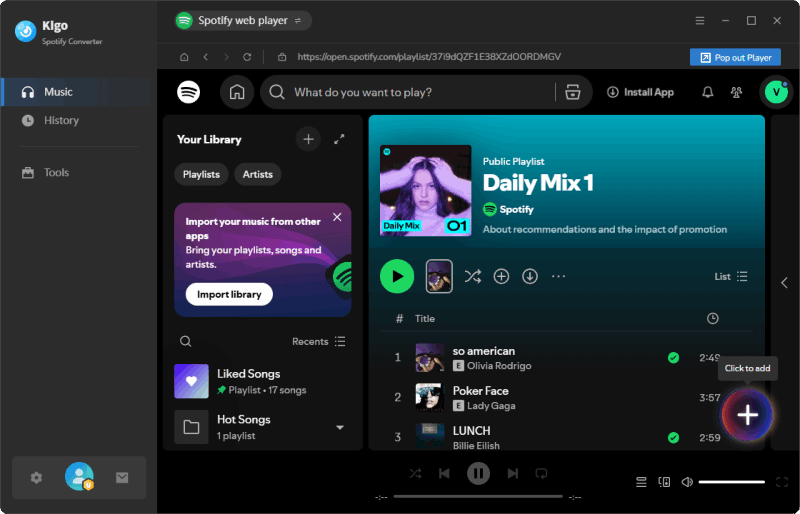Go to the browser home page icon
800x514 pixels.
click(x=184, y=57)
